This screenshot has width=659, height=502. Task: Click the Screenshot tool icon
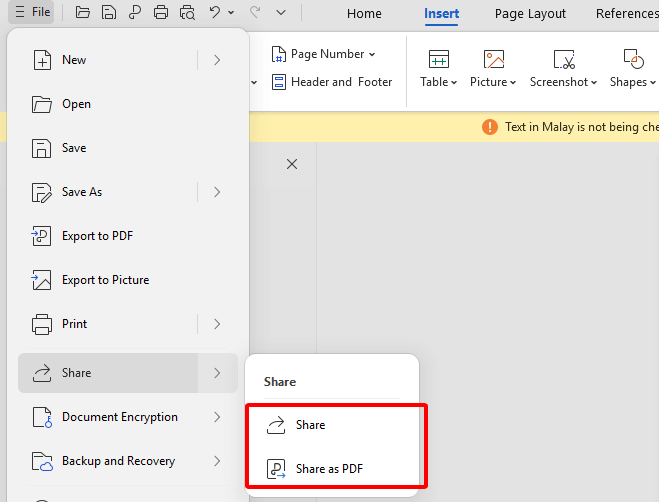(x=563, y=60)
